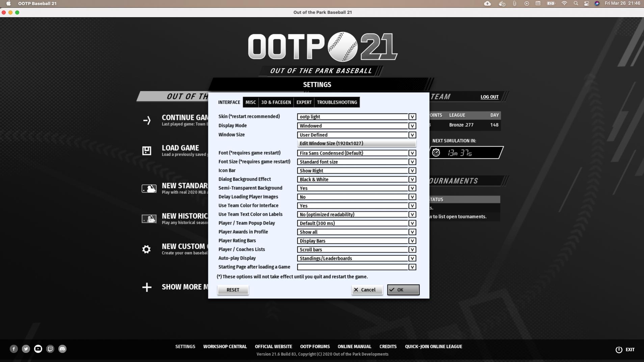Open the Twitter icon link
Screen dimensions: 644x362
pyautogui.click(x=26, y=349)
